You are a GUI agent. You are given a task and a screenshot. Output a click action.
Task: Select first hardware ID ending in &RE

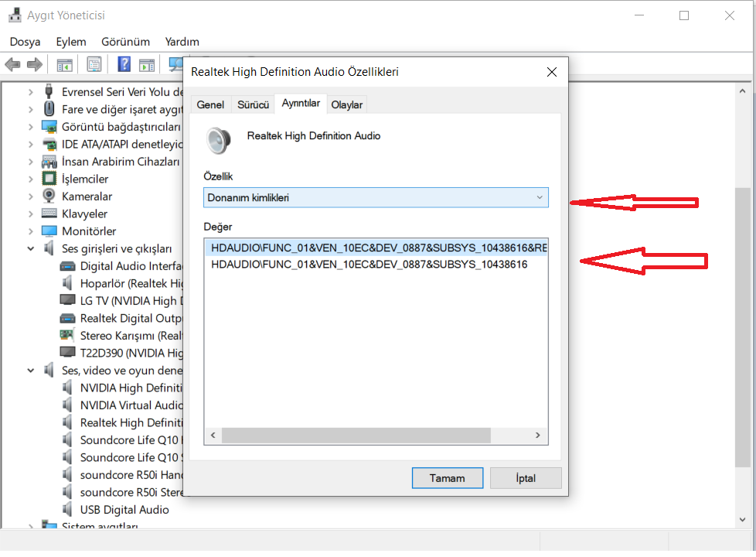[376, 248]
